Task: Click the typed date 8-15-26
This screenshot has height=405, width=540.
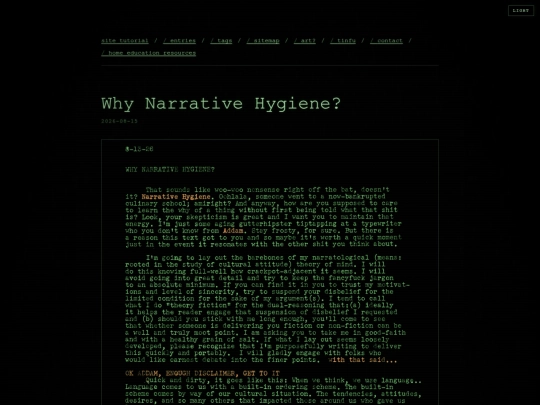Action: (x=139, y=149)
